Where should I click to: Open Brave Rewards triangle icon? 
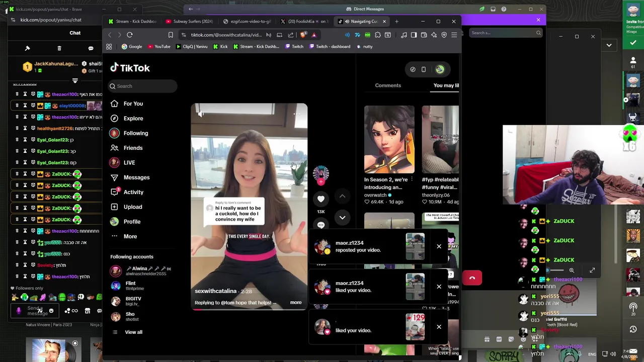(314, 35)
